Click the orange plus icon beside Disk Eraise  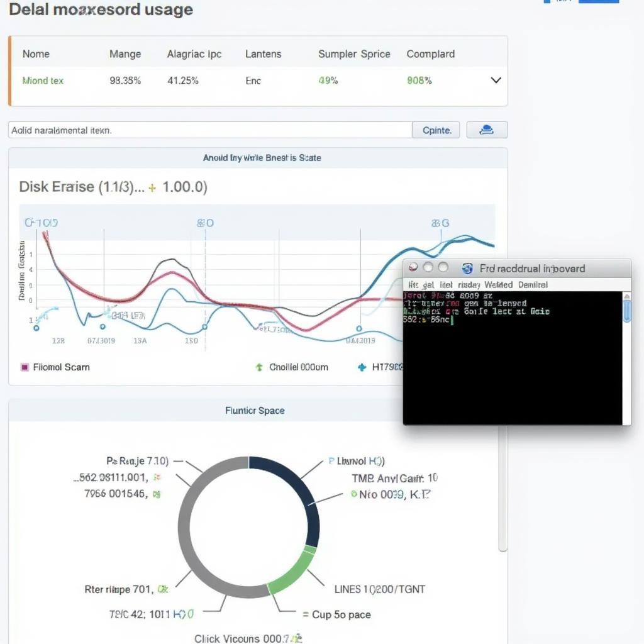point(152,188)
